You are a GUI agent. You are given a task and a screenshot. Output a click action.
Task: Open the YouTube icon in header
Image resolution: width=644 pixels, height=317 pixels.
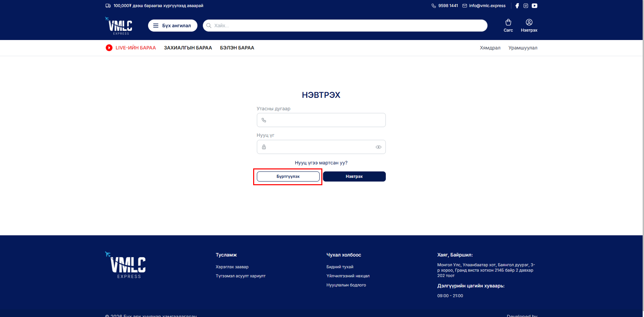535,6
